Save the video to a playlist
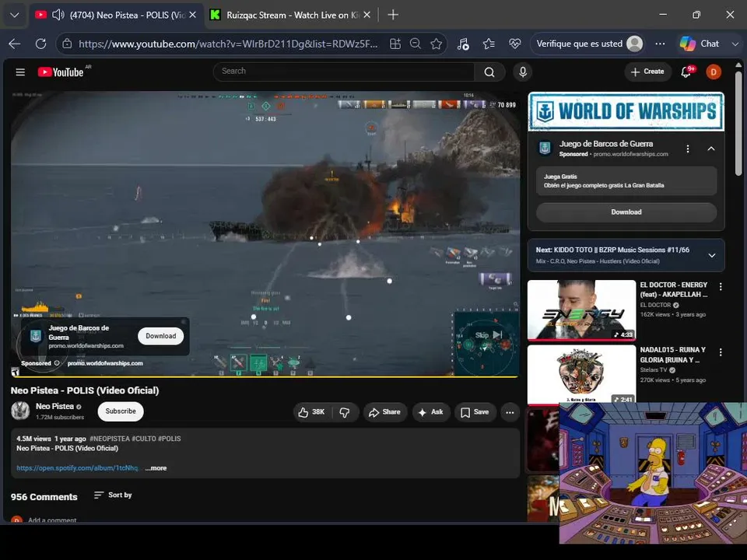Screen dimensions: 747x560 pos(475,412)
